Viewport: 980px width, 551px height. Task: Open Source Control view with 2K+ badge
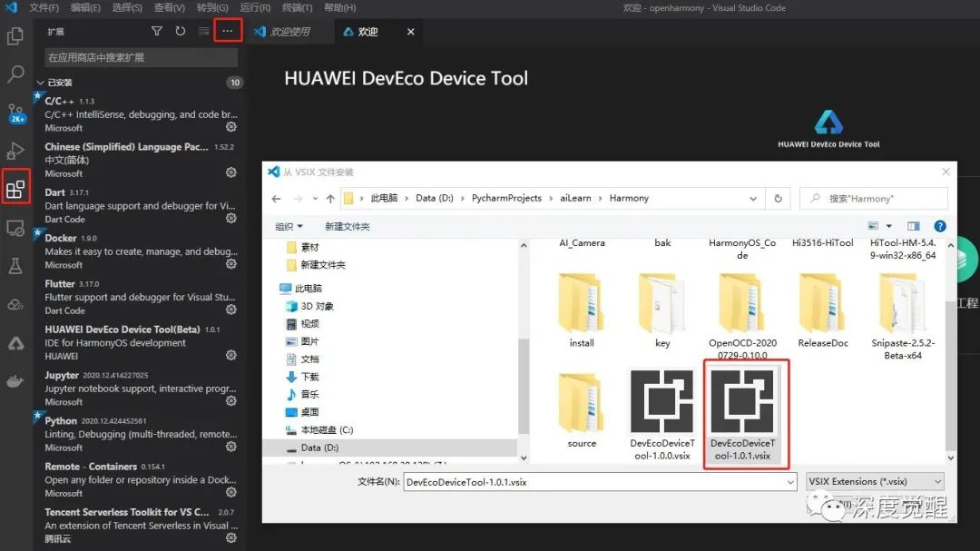pyautogui.click(x=15, y=113)
